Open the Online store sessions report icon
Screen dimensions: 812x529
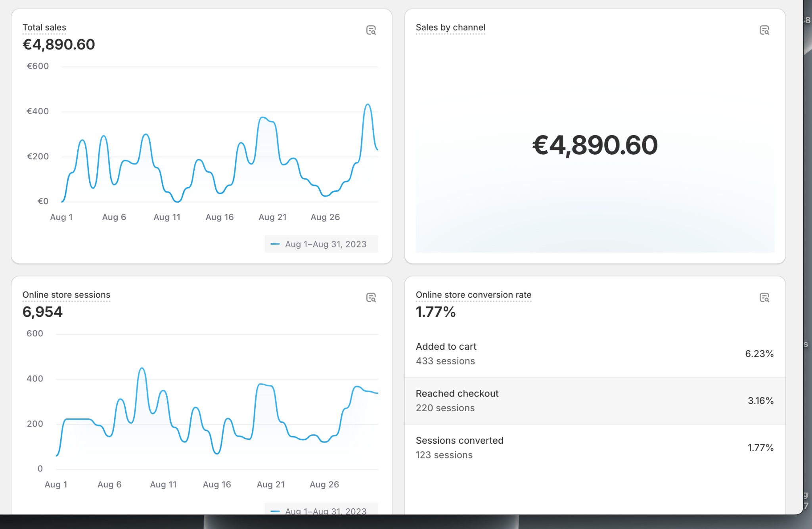pyautogui.click(x=371, y=297)
